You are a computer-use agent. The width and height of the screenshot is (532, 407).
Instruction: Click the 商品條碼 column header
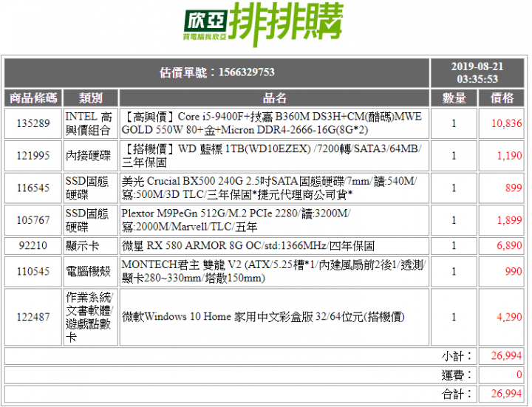(x=33, y=98)
